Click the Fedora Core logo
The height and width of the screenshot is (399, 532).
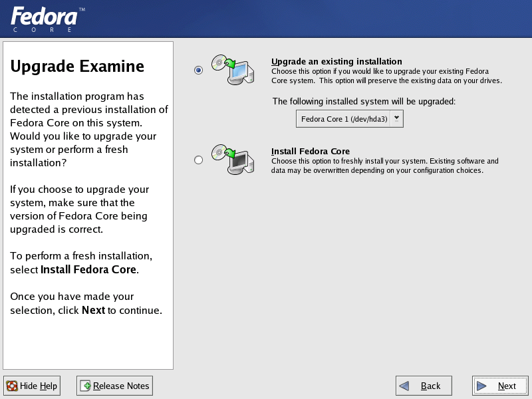tap(47, 19)
